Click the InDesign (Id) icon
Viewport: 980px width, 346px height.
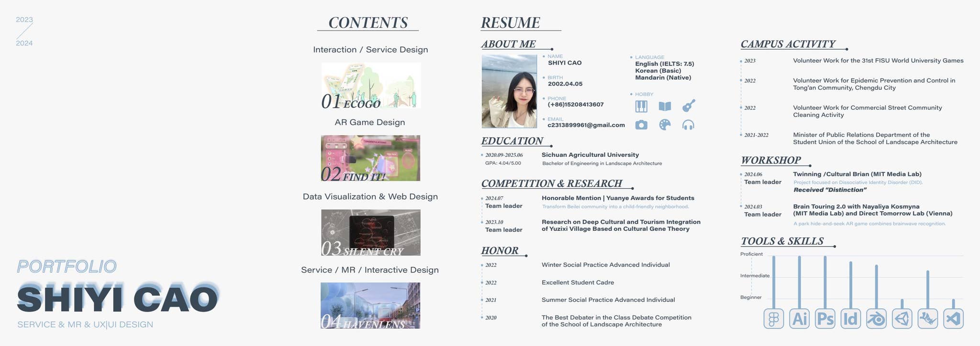click(x=851, y=319)
